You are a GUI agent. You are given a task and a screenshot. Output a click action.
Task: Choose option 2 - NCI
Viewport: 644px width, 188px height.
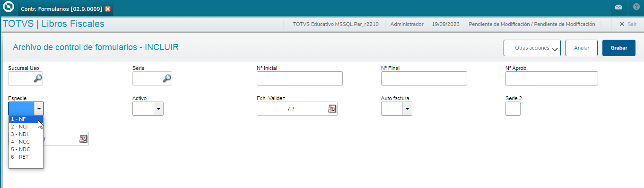[26, 127]
